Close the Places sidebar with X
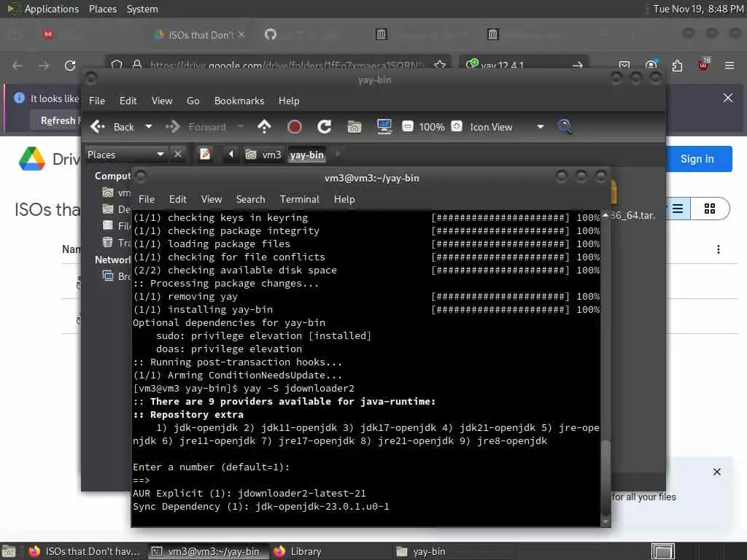747x560 pixels. (178, 155)
